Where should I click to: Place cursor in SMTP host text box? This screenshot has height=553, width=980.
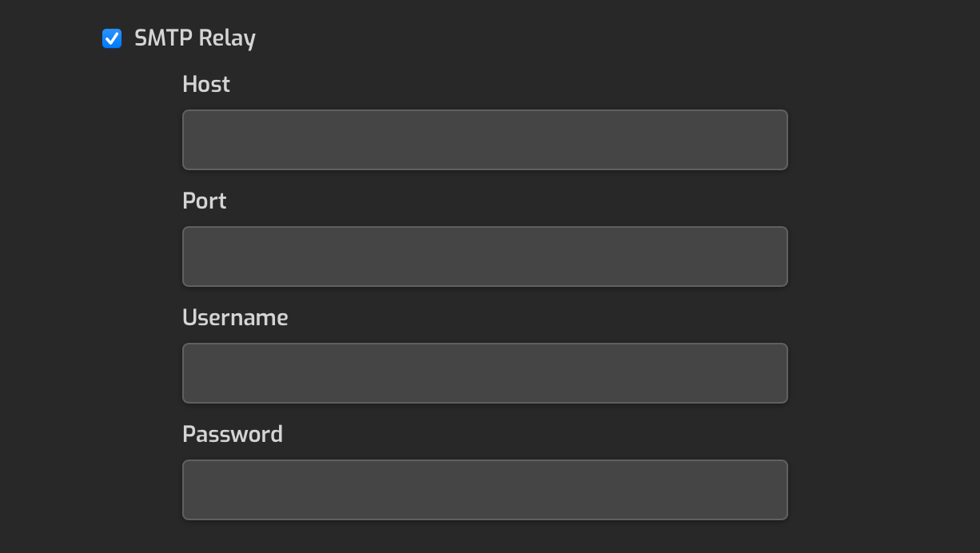click(485, 140)
